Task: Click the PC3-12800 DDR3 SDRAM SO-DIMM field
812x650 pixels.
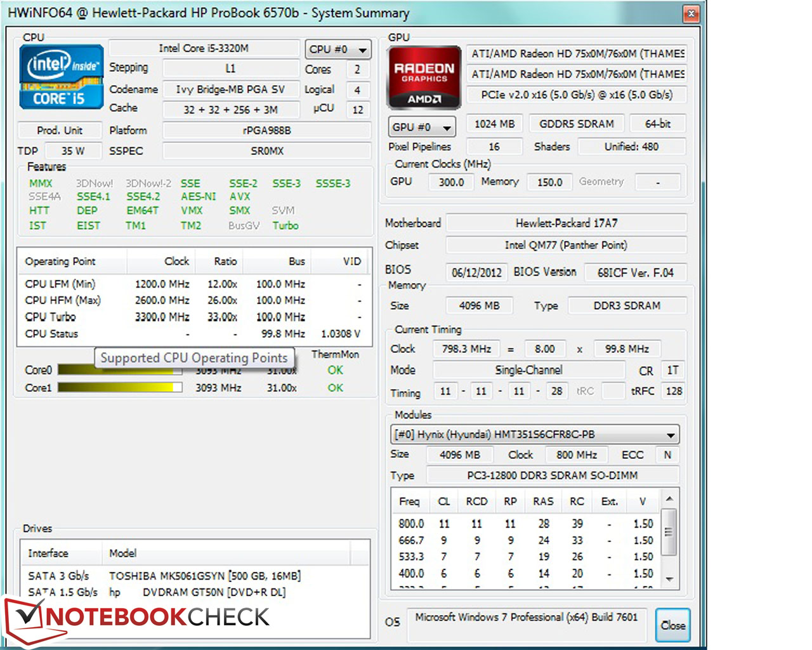Action: pos(553,475)
